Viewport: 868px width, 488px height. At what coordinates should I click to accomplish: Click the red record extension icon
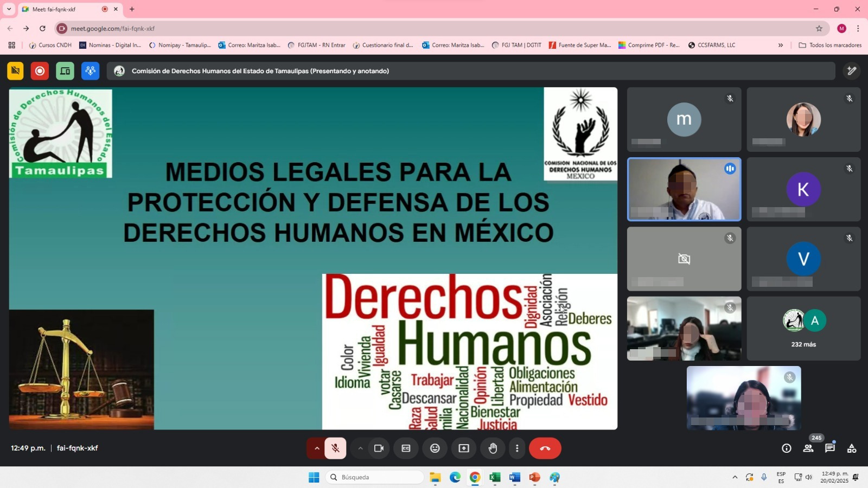40,71
